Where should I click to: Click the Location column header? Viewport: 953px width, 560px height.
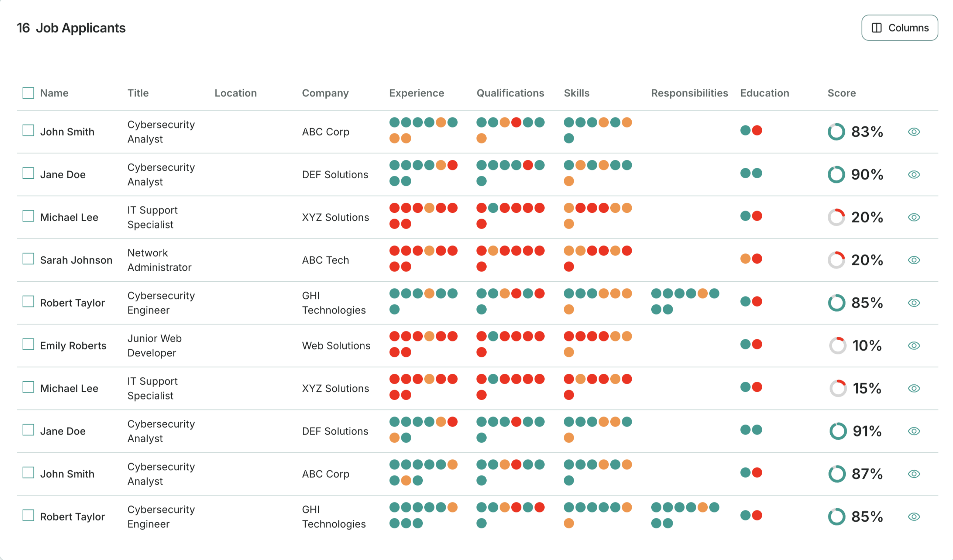(235, 93)
